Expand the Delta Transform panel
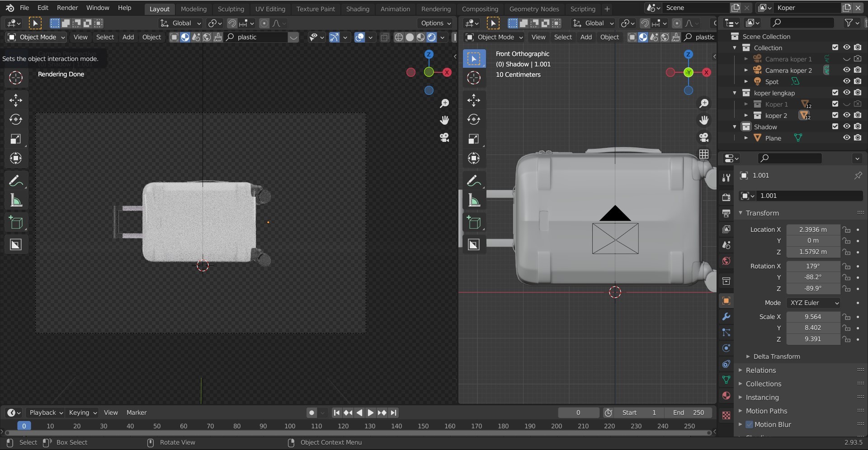 pyautogui.click(x=776, y=356)
